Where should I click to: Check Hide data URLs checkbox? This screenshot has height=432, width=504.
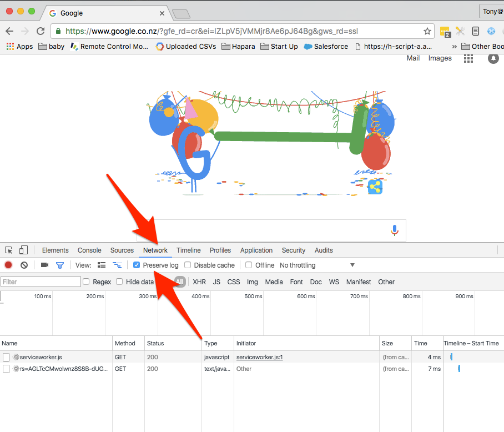(119, 282)
